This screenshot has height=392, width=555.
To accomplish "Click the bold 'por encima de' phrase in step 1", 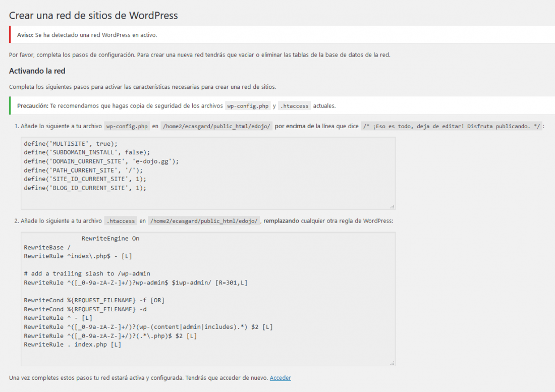I will (295, 126).
